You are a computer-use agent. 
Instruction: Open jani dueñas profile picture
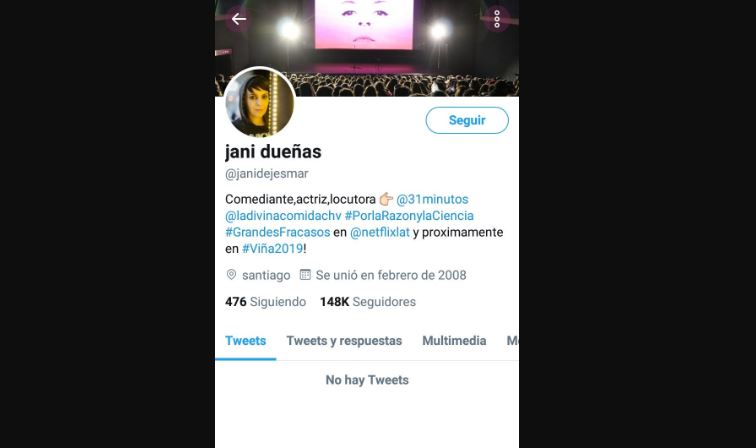[259, 102]
